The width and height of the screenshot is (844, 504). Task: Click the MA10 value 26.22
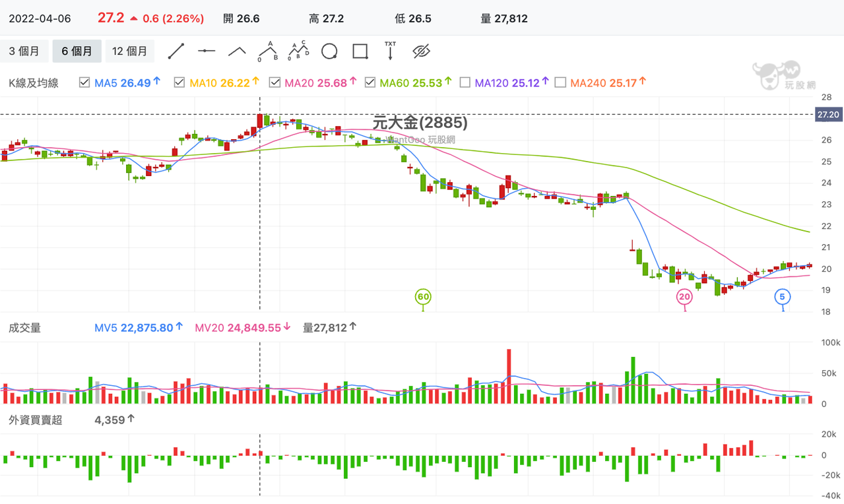pos(235,83)
